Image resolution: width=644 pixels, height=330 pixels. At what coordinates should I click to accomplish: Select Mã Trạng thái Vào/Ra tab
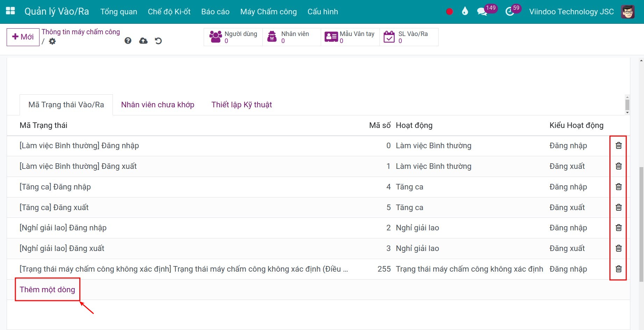66,105
